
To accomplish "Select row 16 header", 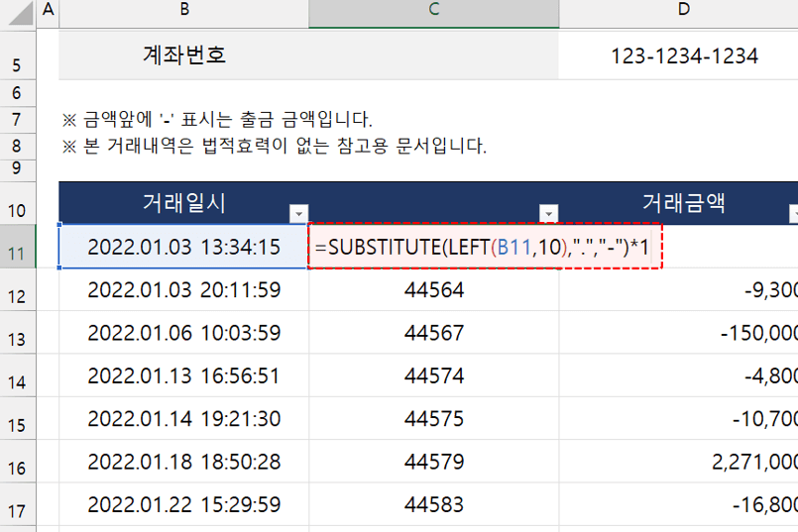I will [18, 462].
